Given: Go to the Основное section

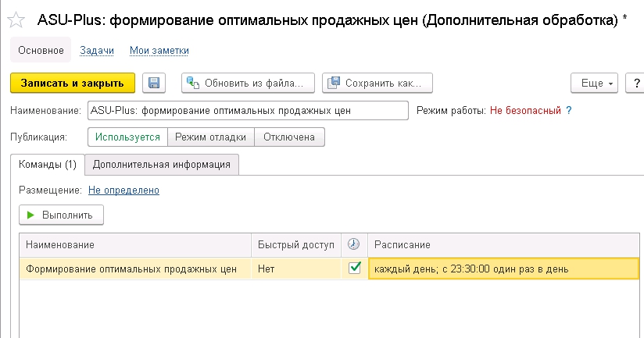Looking at the screenshot, I should click(41, 50).
